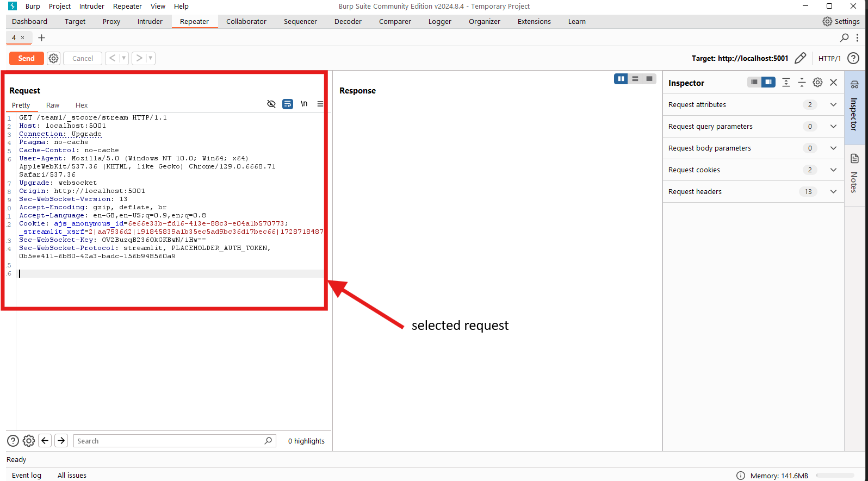The image size is (868, 481).
Task: Open the Intruder menu
Action: coord(92,6)
